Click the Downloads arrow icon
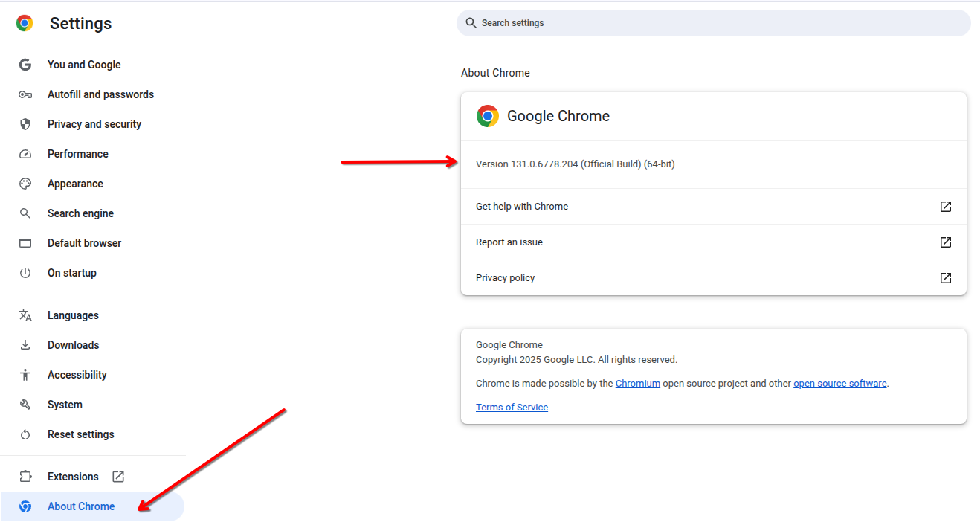The width and height of the screenshot is (980, 525). tap(25, 345)
